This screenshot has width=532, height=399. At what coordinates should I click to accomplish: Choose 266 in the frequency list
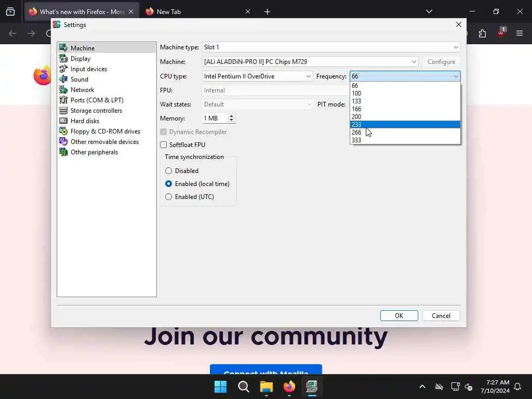[x=405, y=132]
